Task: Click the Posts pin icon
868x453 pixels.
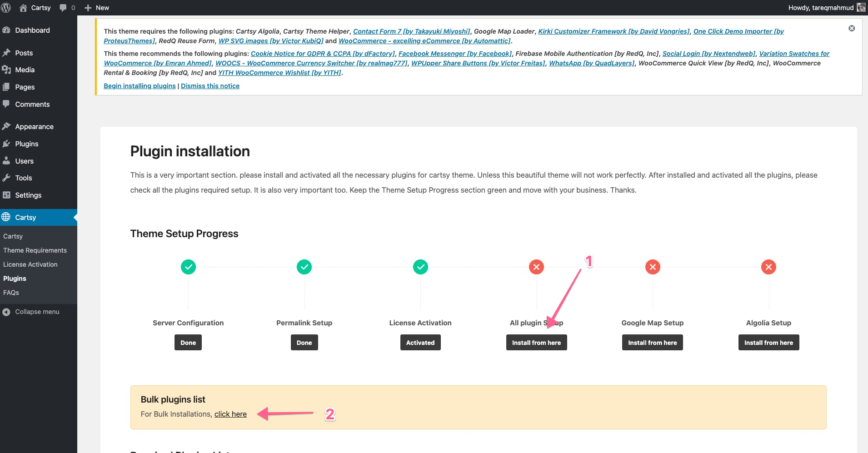Action: click(6, 53)
